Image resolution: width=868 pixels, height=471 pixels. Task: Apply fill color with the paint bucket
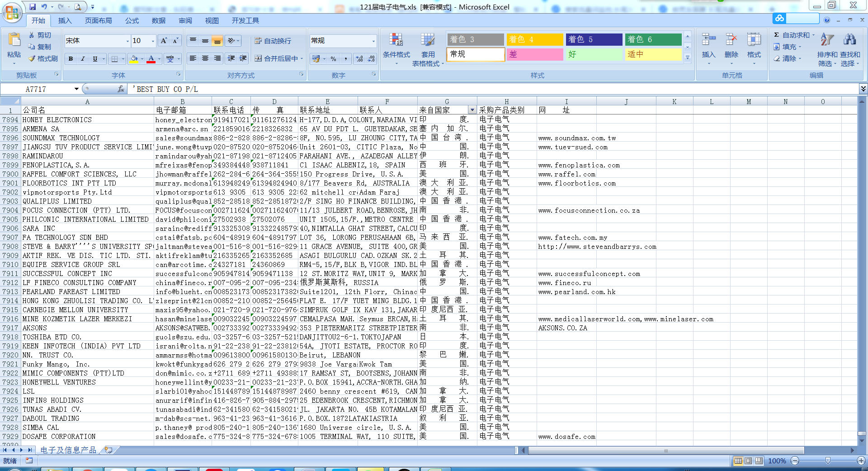[x=134, y=59]
